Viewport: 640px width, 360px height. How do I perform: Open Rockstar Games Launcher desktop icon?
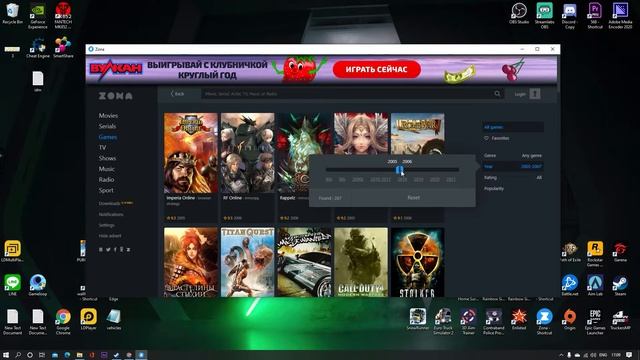tap(595, 254)
